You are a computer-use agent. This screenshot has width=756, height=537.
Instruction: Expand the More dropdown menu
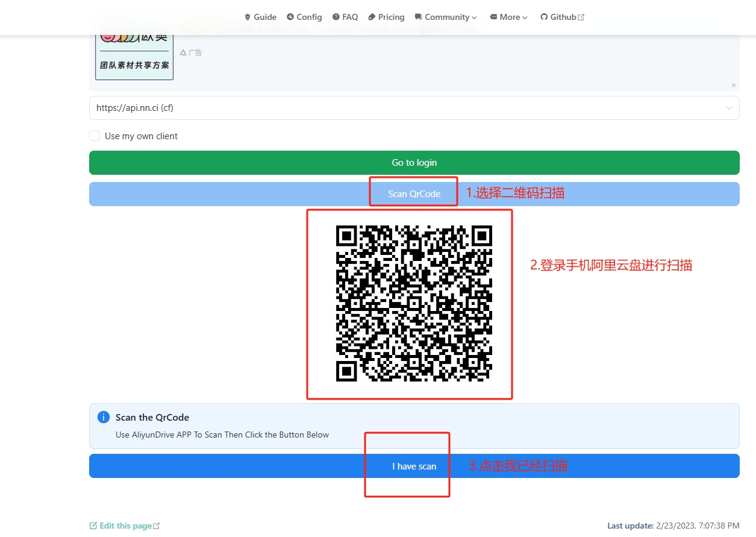tap(509, 17)
